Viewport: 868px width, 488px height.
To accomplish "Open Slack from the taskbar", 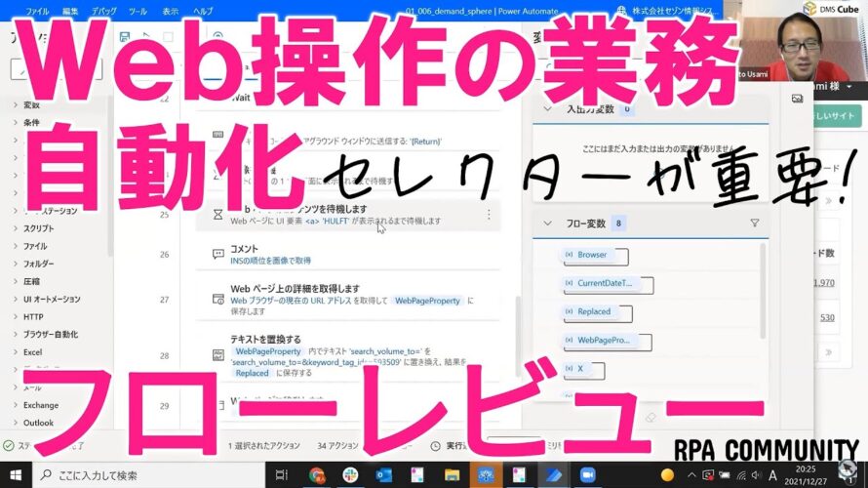I will pyautogui.click(x=350, y=474).
